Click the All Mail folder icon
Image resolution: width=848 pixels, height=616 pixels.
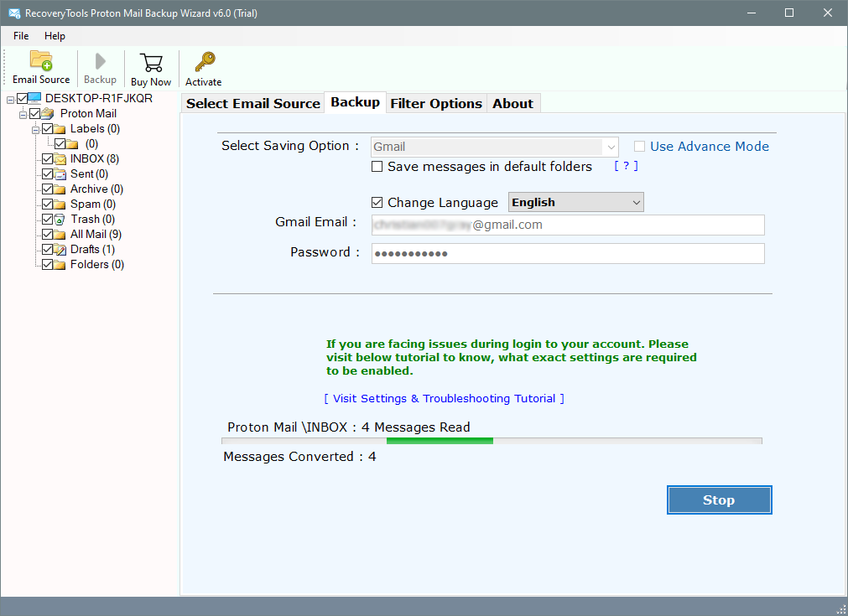[60, 235]
